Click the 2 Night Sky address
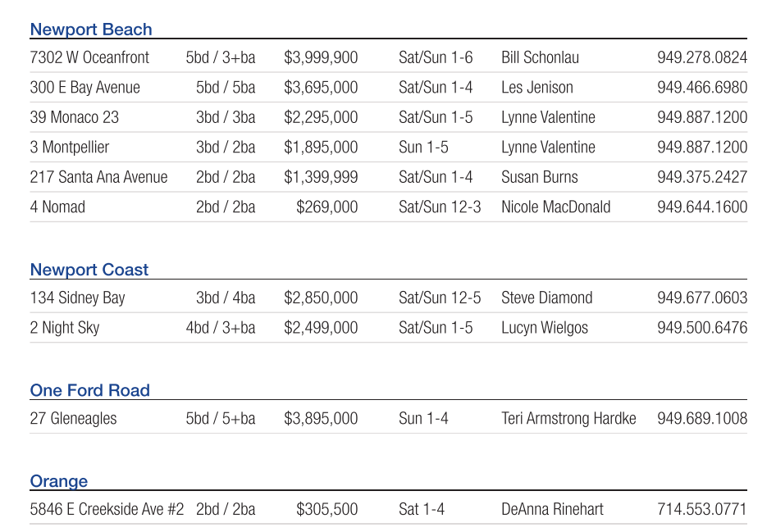776x532 pixels. pyautogui.click(x=65, y=328)
